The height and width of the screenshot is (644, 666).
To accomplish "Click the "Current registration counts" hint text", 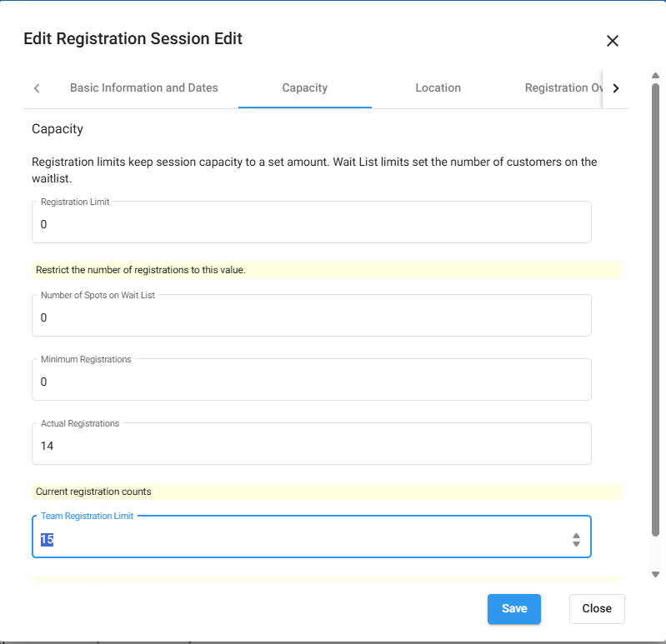I will point(93,492).
